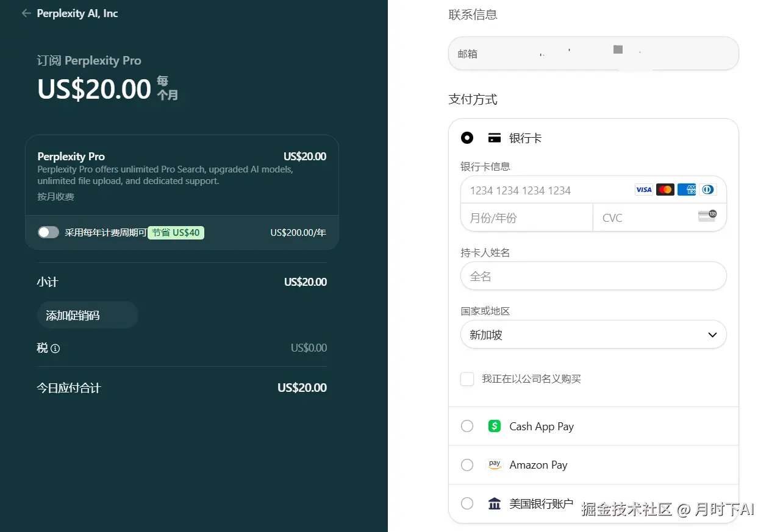Click the credit card icon beside 银行卡
Viewport: 769px width, 532px height.
pyautogui.click(x=495, y=138)
